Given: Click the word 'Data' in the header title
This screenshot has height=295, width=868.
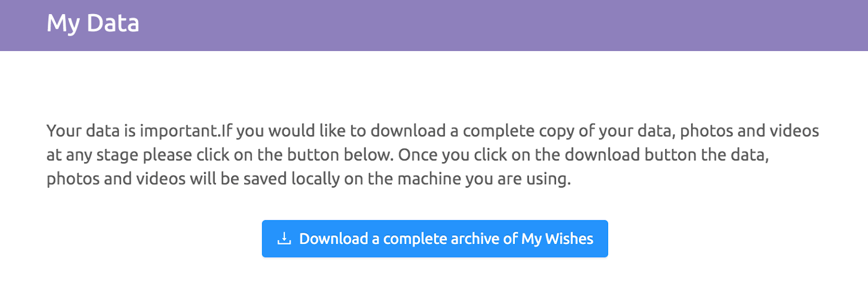Looking at the screenshot, I should coord(113,23).
